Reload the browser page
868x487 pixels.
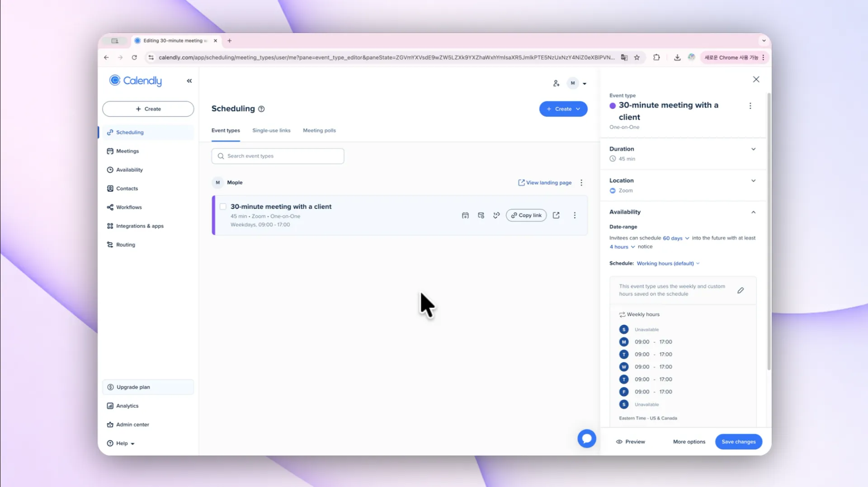coord(134,57)
